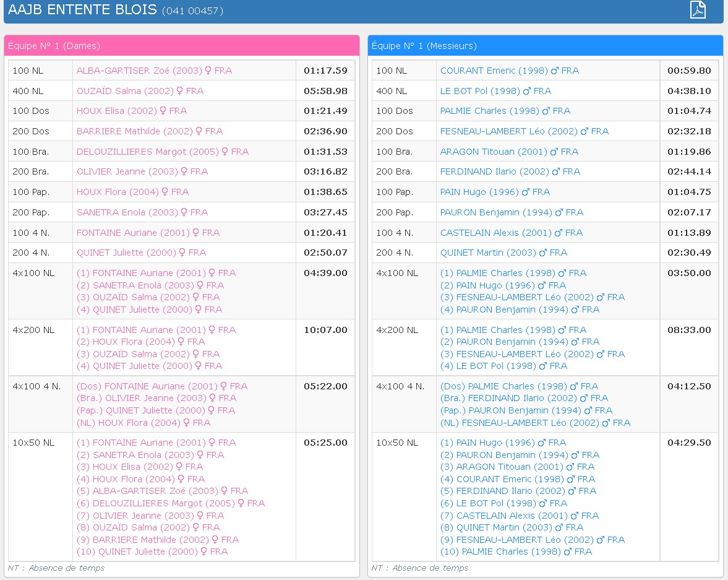Click women's 10x50 NL time 05:25.00

point(325,443)
